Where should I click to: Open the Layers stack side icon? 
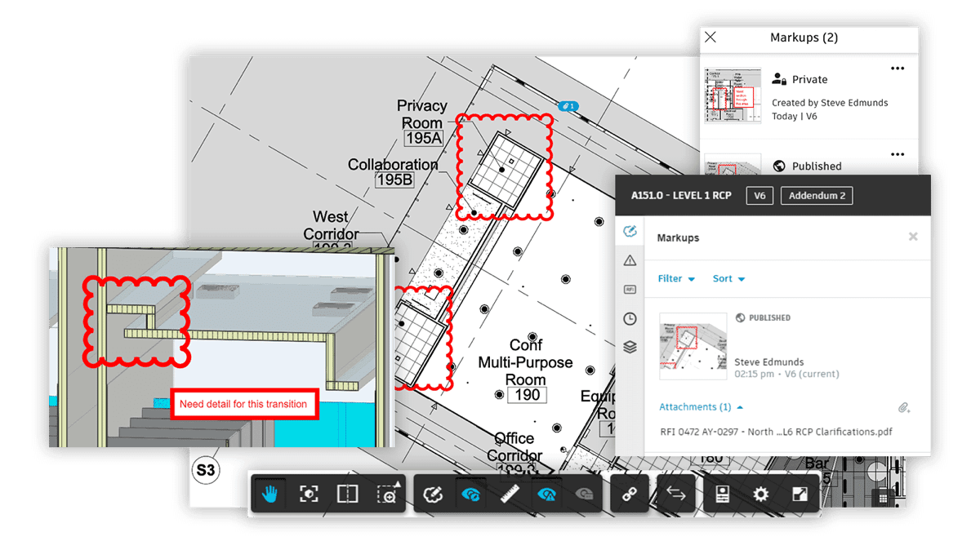tap(630, 348)
